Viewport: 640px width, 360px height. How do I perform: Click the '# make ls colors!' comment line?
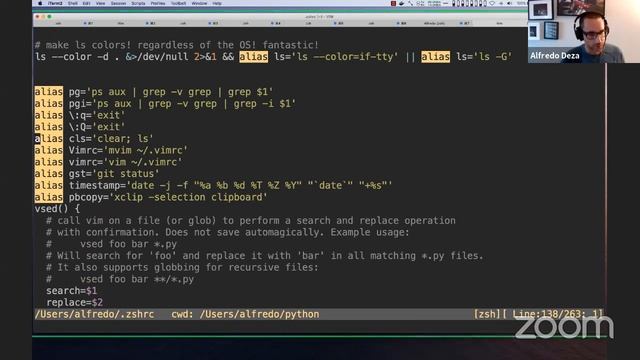point(176,45)
